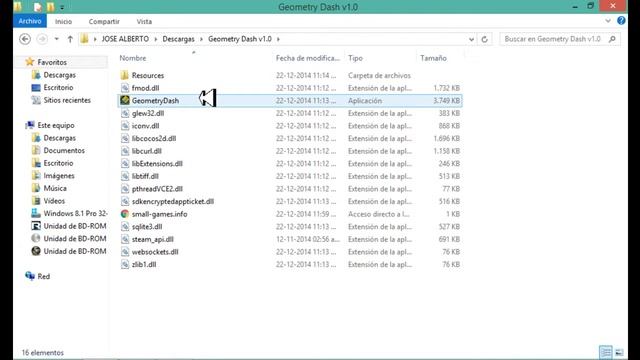Screen dimensions: 640x360
Task: Sort by Fecha de modificación column
Action: 308,58
